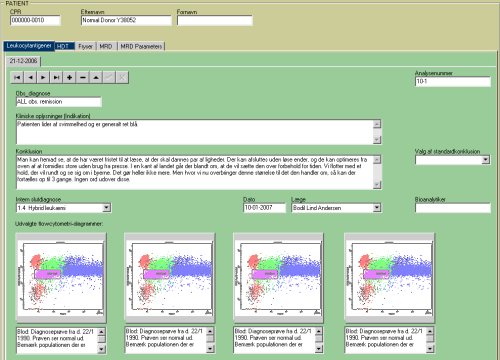Insert new record with plus button

point(69,77)
